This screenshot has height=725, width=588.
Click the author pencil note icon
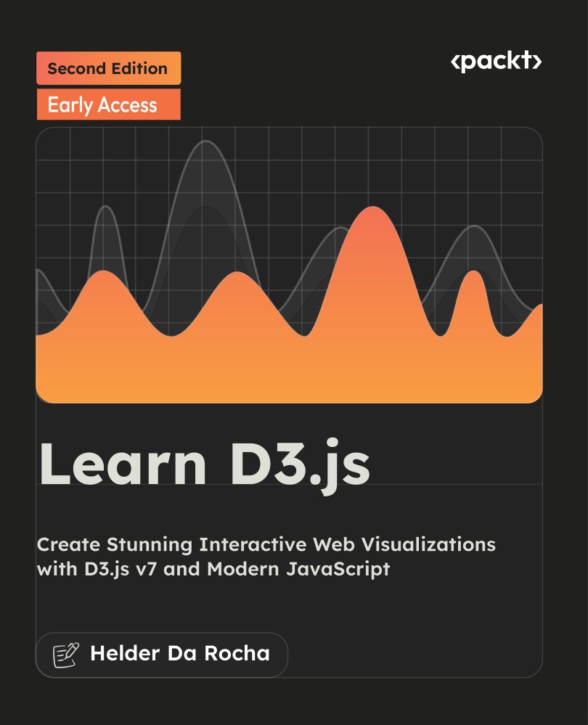[65, 655]
